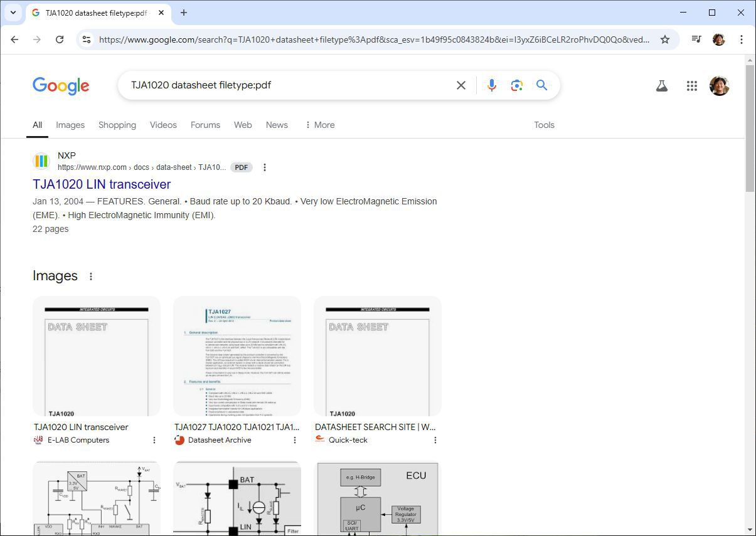
Task: Open the TJA1027 Datasheet Archive thumbnail
Action: [x=237, y=356]
